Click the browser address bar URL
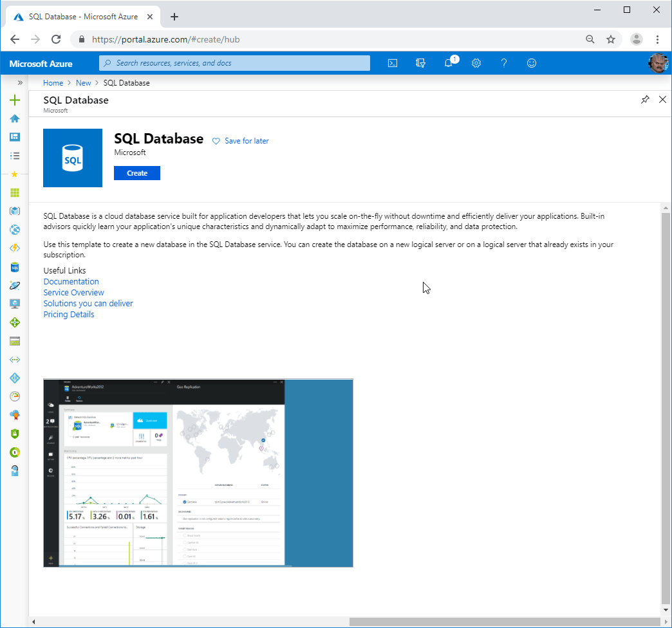 166,39
